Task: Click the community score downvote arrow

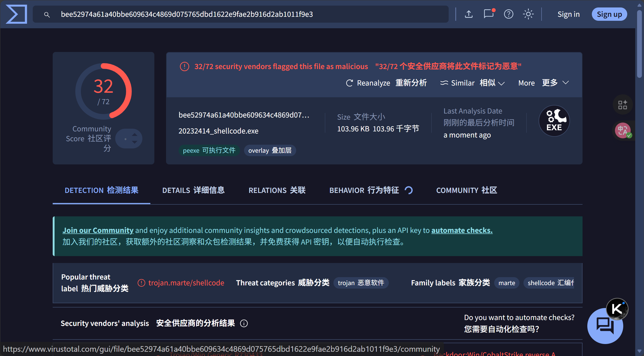Action: click(x=135, y=143)
